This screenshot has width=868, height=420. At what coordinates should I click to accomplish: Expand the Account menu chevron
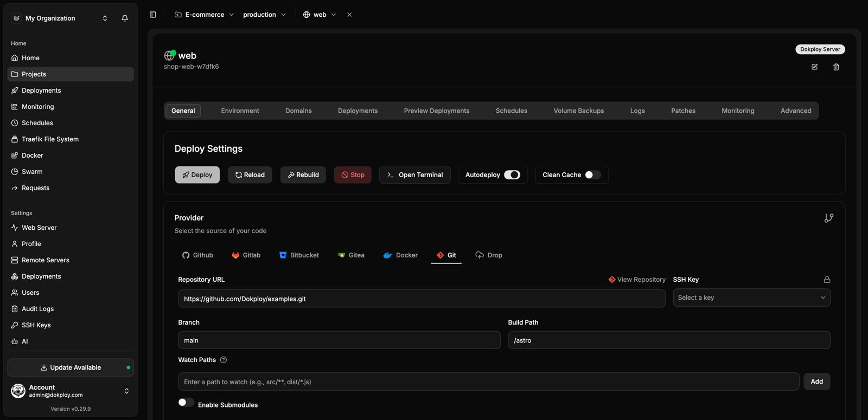coord(126,391)
